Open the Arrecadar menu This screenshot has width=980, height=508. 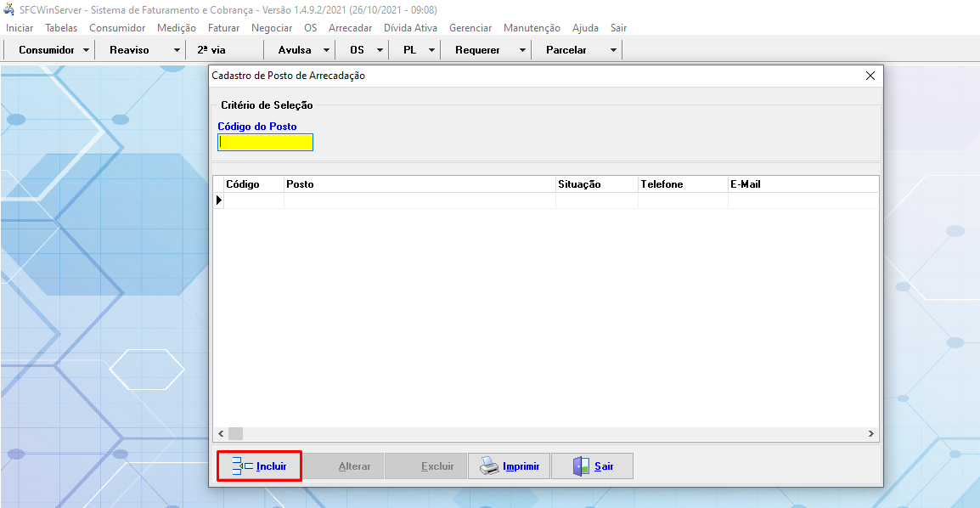tap(350, 28)
